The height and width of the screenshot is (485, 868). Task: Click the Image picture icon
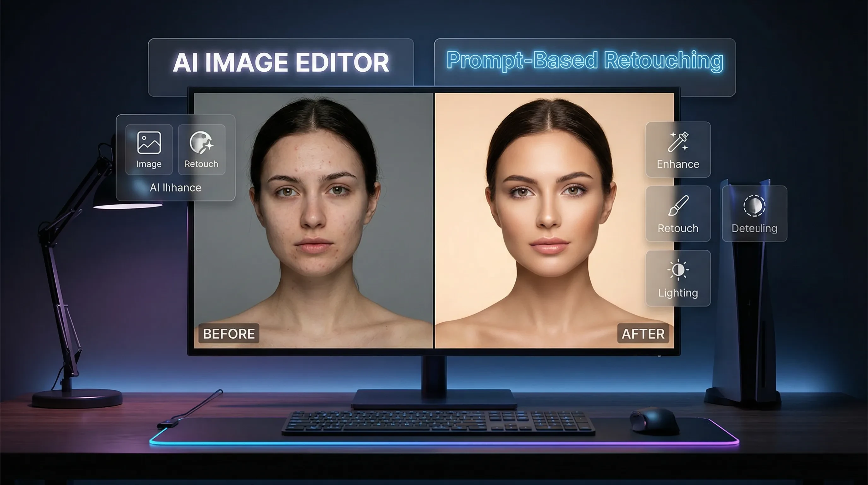149,142
